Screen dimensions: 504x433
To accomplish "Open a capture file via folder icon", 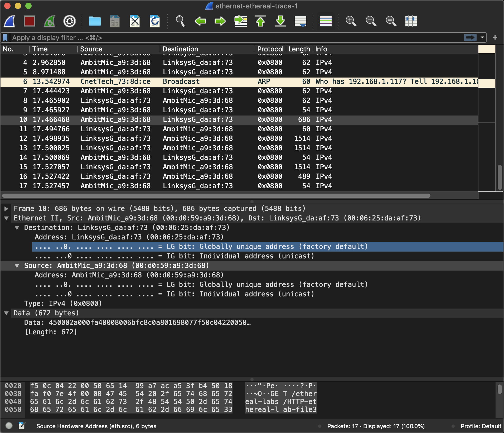I will (95, 21).
